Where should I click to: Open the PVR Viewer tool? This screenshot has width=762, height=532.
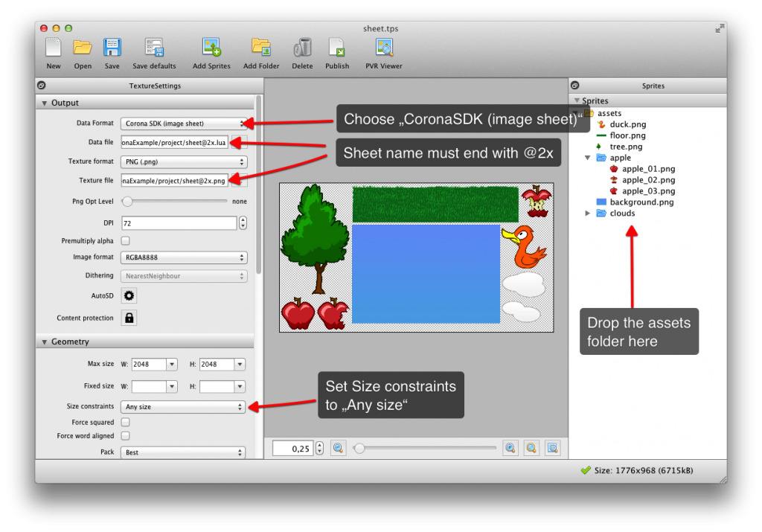(385, 48)
